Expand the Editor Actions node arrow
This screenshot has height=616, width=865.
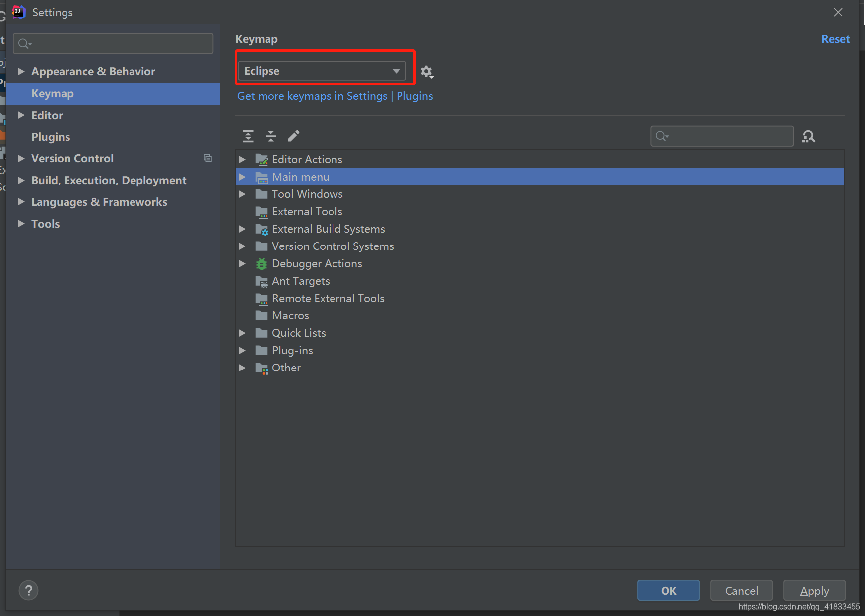tap(242, 159)
